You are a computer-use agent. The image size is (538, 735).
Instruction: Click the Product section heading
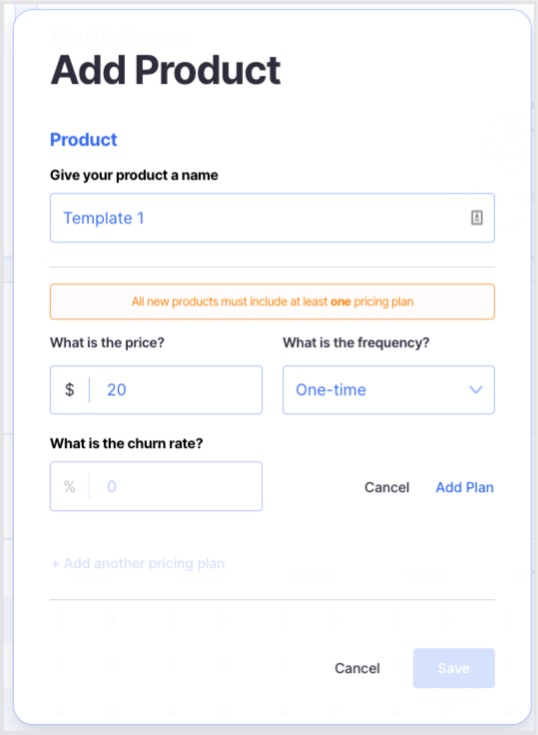[x=83, y=139]
